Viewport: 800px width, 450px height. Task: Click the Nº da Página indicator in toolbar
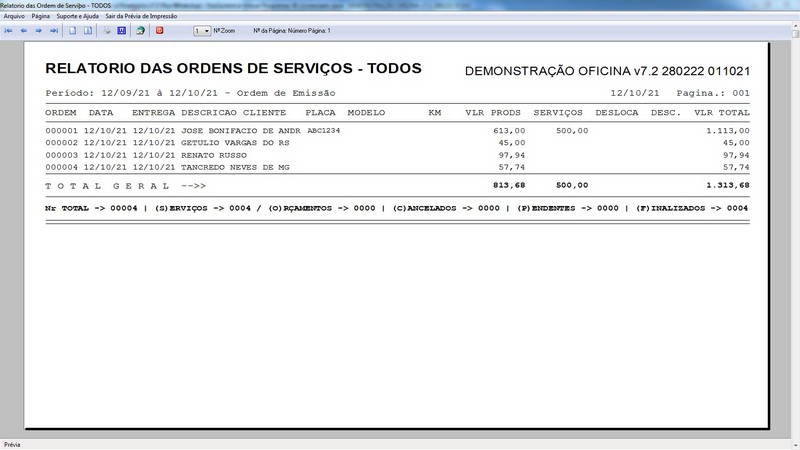[x=292, y=31]
